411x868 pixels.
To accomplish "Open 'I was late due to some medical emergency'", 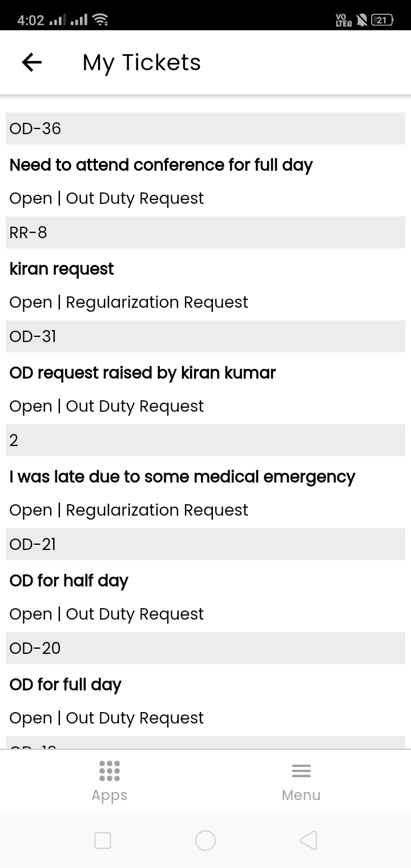I will click(x=182, y=477).
